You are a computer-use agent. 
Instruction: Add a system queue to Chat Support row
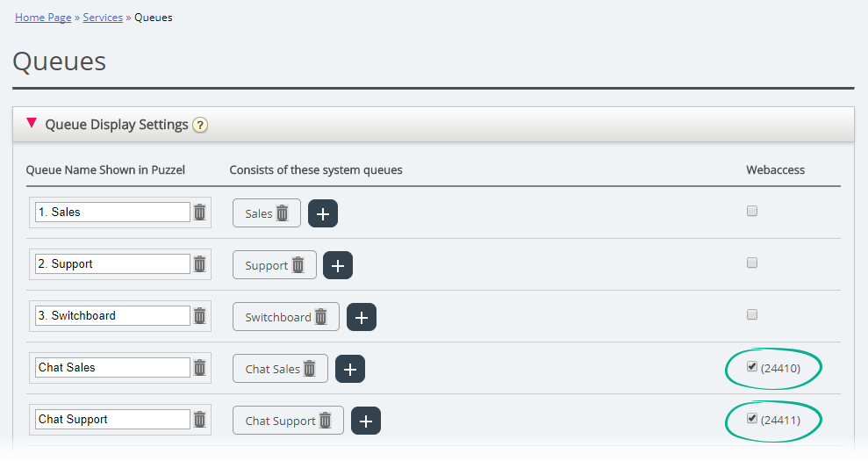coord(366,421)
